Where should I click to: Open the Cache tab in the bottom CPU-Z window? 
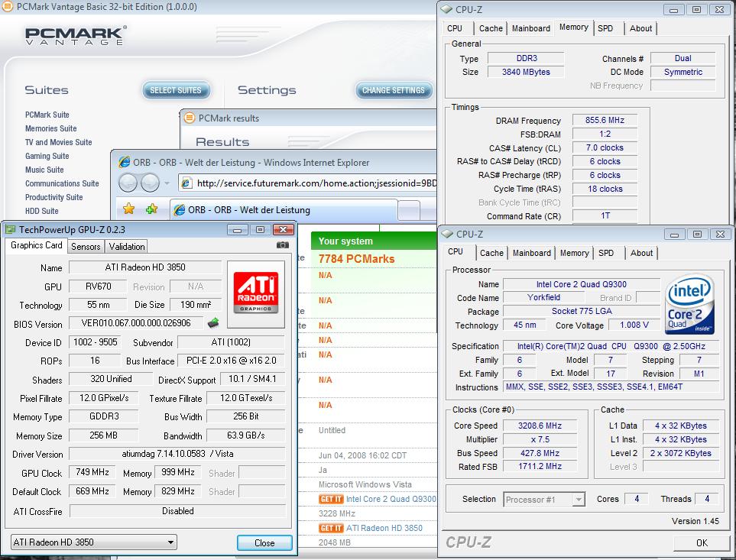point(491,253)
